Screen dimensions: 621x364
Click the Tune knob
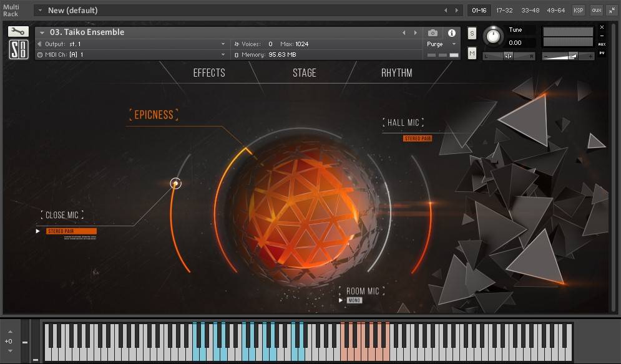point(493,36)
